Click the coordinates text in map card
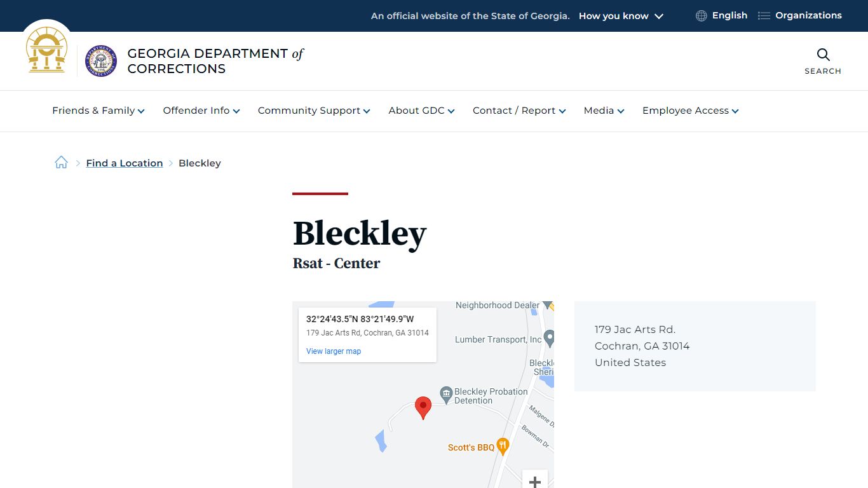 click(x=360, y=319)
